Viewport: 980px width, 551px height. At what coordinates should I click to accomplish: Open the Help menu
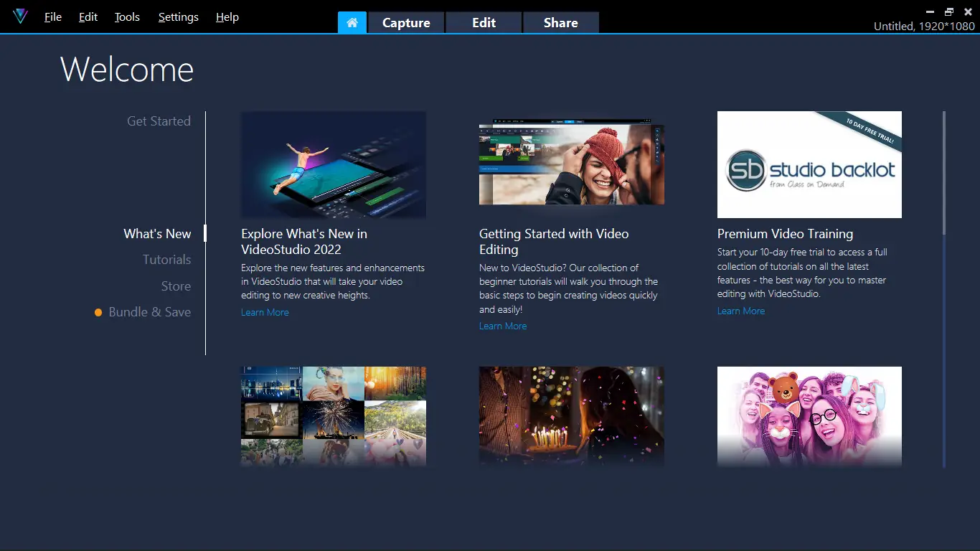click(x=227, y=17)
